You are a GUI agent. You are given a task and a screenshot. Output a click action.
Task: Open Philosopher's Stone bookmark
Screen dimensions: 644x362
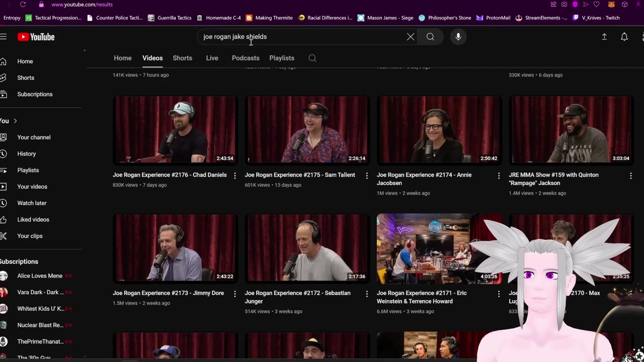coord(445,18)
